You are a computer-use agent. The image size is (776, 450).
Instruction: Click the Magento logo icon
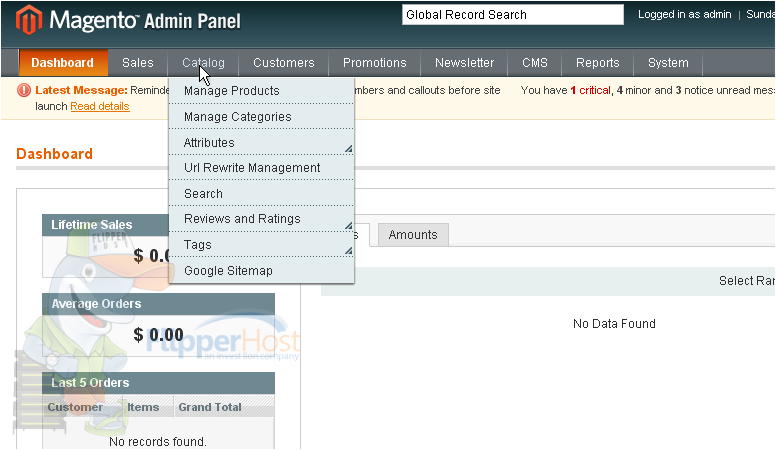pyautogui.click(x=28, y=20)
